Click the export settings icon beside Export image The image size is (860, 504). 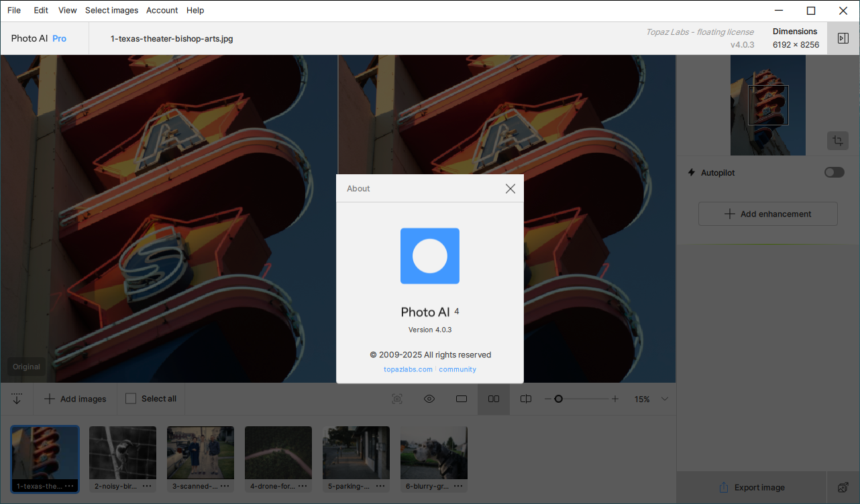pyautogui.click(x=843, y=487)
